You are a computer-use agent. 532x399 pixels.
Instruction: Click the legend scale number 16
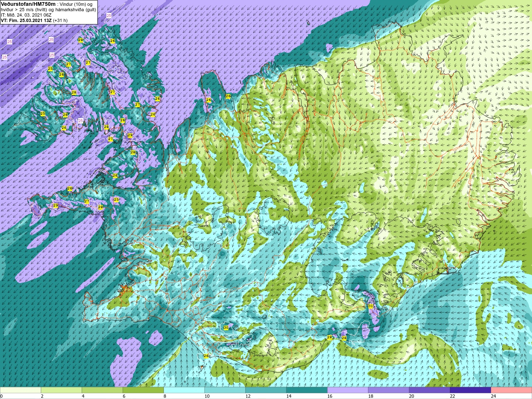(330, 396)
